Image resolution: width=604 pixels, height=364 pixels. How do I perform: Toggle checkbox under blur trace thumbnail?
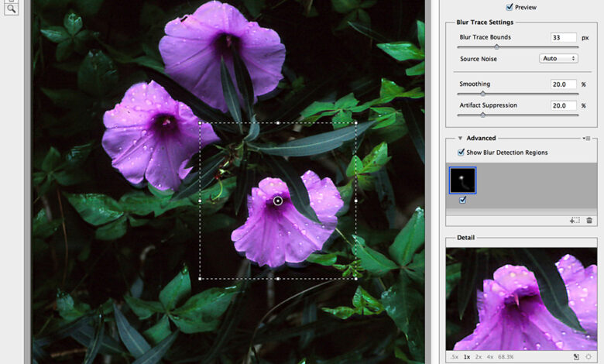(x=463, y=200)
